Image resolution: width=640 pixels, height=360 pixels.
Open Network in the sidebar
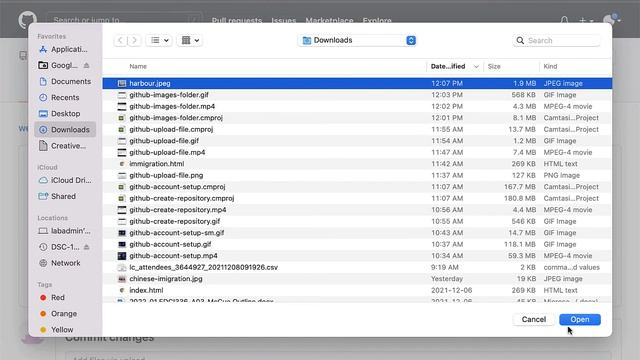click(65, 263)
